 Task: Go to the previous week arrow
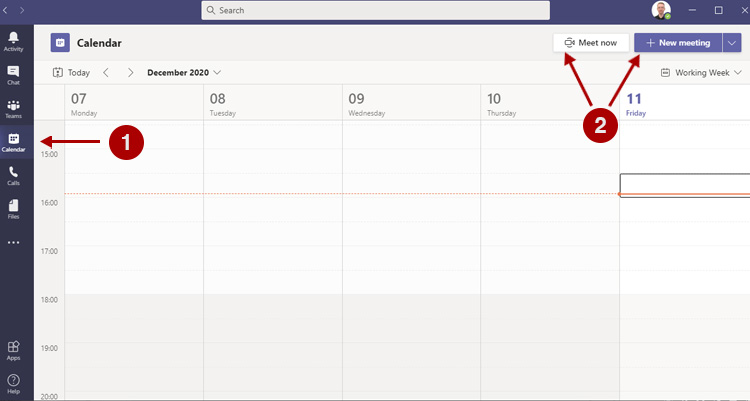(106, 73)
